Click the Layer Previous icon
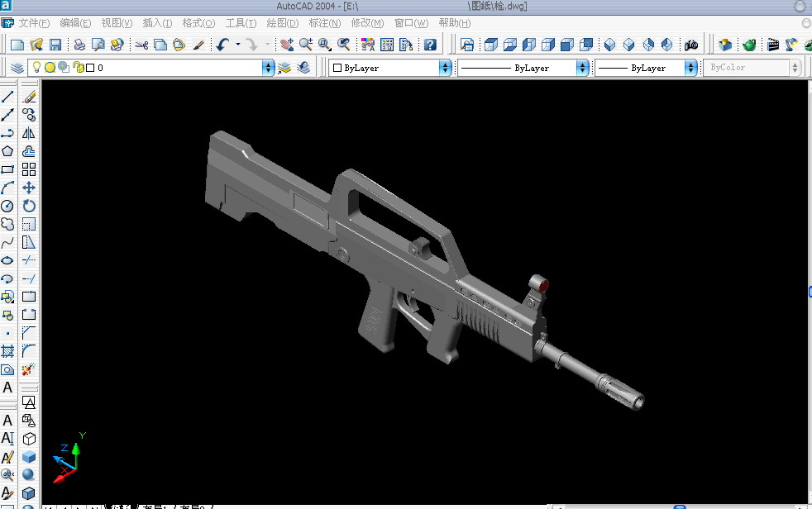Image resolution: width=812 pixels, height=509 pixels. coord(304,68)
